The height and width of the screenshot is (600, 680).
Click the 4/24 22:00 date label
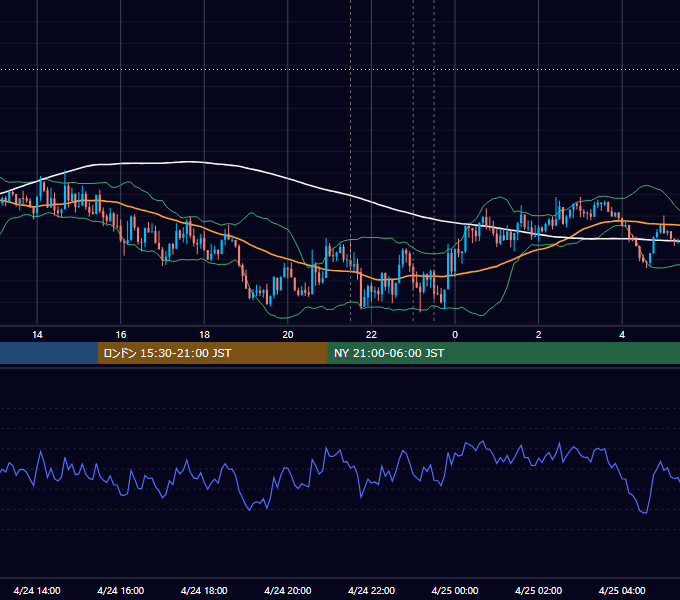pyautogui.click(x=371, y=590)
